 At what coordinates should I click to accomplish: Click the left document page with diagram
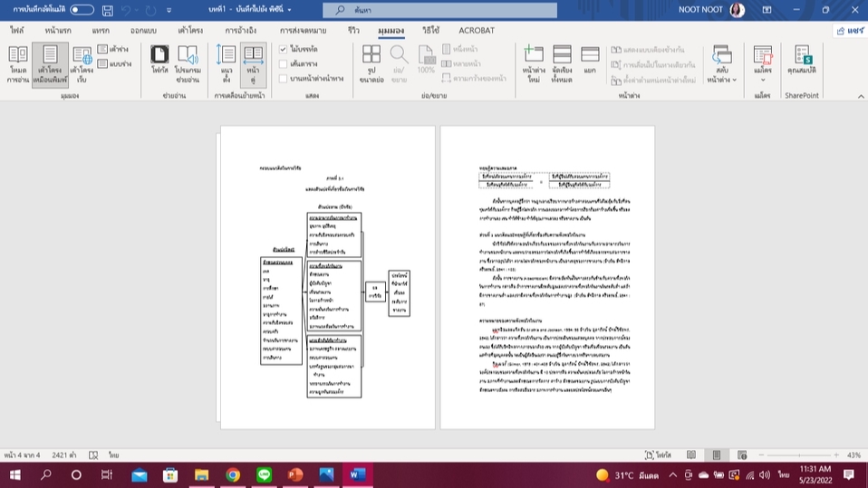tap(328, 277)
